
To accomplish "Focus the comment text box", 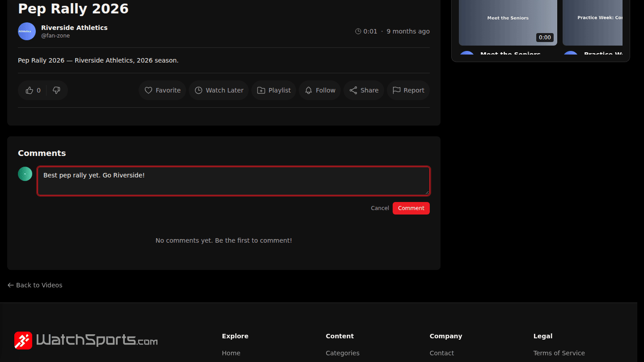I will [x=233, y=181].
